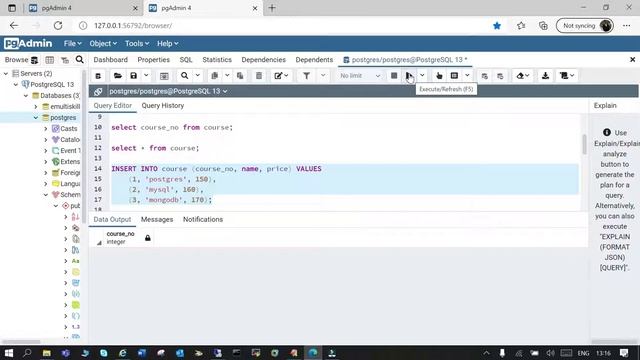
Task: Click the Macros icon in toolbar
Action: [x=567, y=76]
